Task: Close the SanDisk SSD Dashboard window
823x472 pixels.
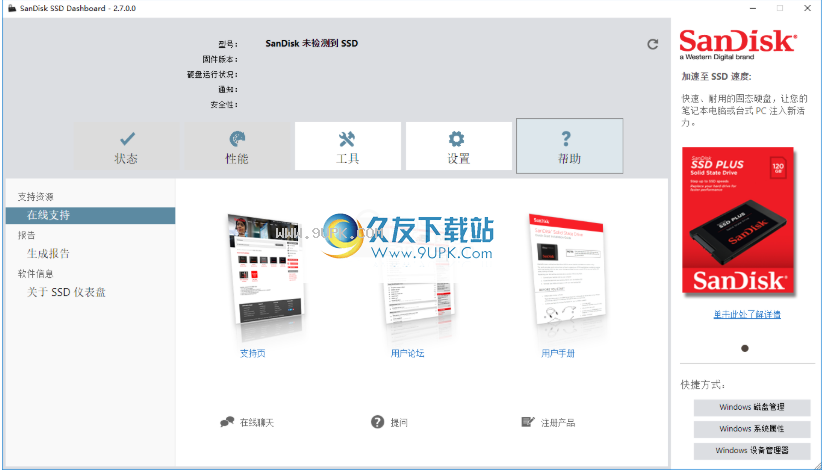Action: (808, 8)
